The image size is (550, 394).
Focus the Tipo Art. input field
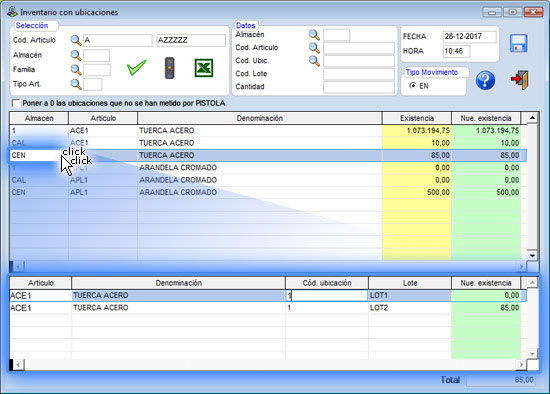(x=93, y=85)
